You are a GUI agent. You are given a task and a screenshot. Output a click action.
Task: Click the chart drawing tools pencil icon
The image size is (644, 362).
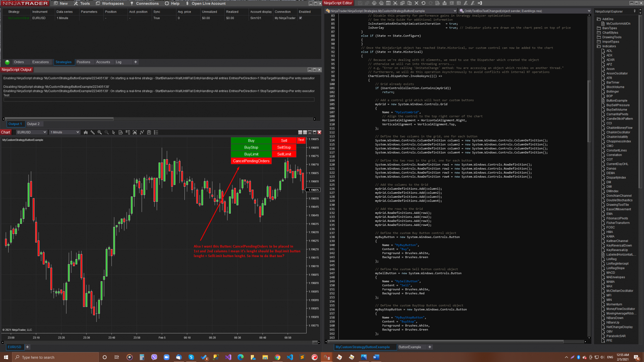pyautogui.click(x=93, y=132)
